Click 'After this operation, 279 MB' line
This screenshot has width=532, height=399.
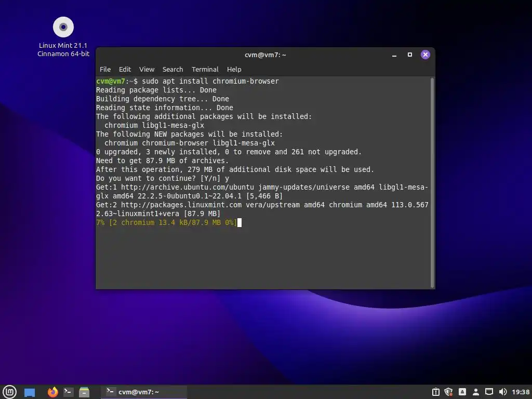pyautogui.click(x=235, y=170)
